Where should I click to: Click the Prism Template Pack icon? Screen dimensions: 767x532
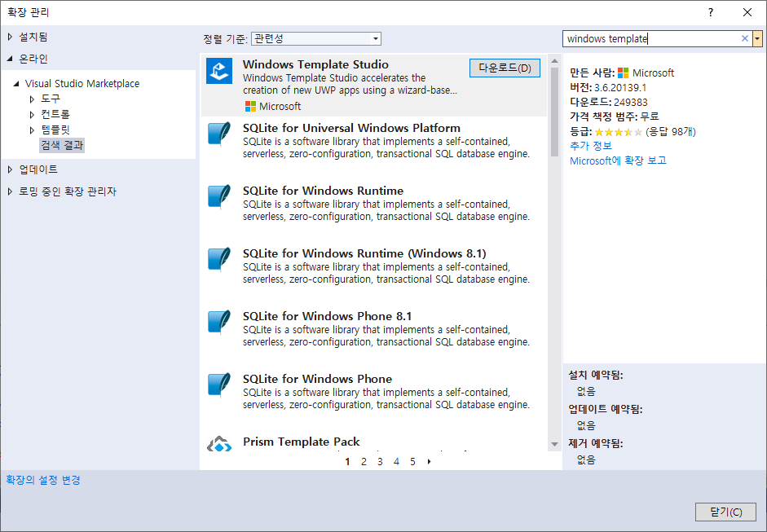(x=218, y=443)
